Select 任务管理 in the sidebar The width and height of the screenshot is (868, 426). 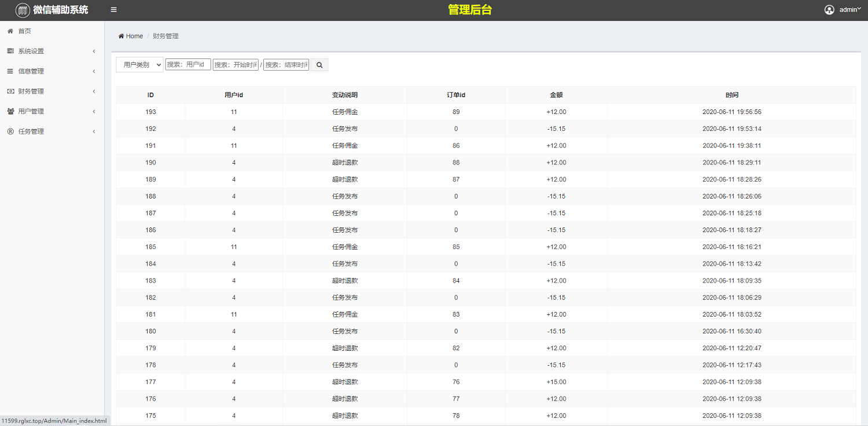click(x=31, y=131)
